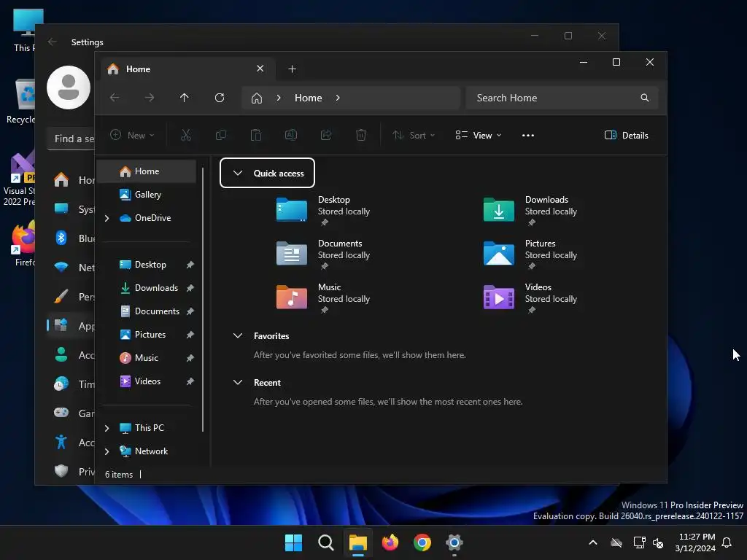Open the Videos folder in Quick access

coord(530,298)
